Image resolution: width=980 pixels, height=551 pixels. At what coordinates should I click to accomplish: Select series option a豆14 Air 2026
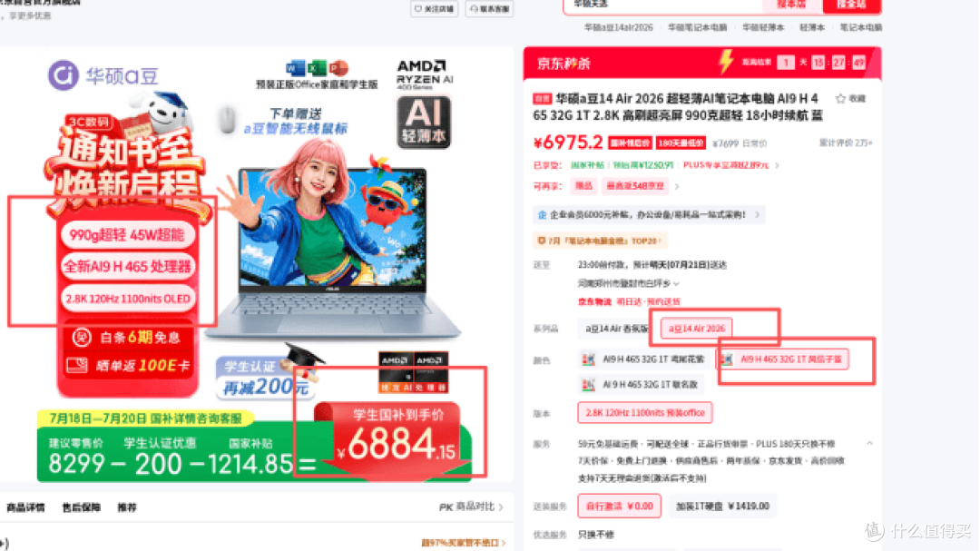(x=696, y=329)
